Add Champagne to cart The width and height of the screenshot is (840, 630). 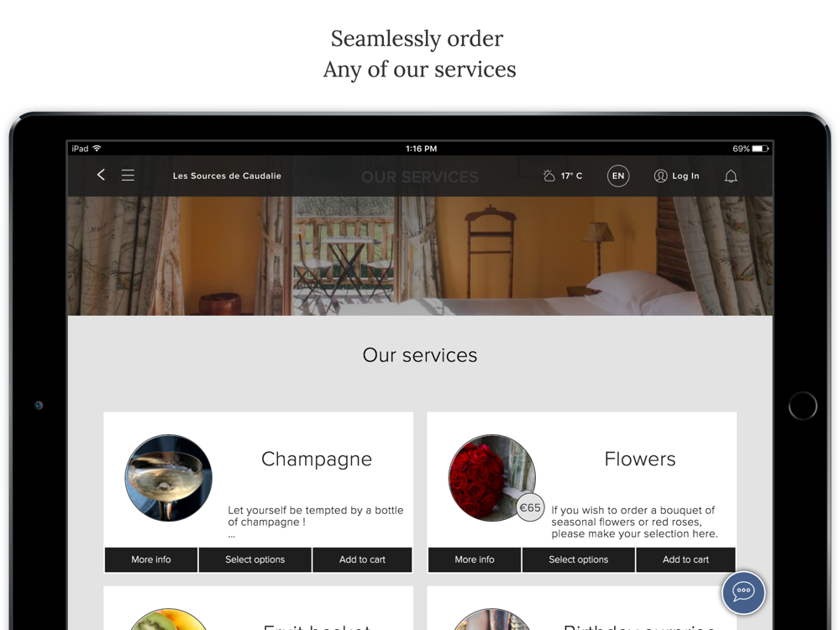(x=362, y=559)
